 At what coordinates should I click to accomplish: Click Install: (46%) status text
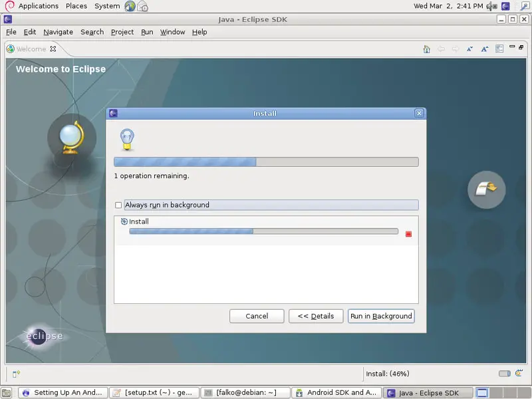point(388,374)
